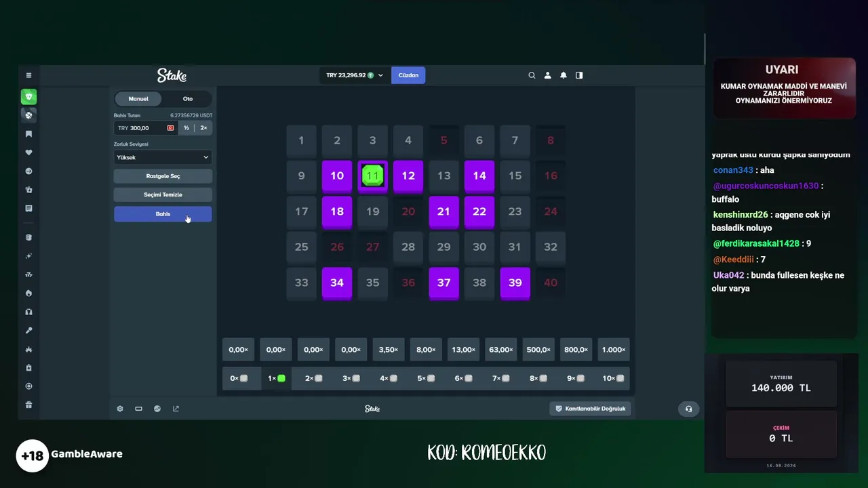Select keno tile 28
Viewport: 868px width, 488px height.
click(408, 247)
